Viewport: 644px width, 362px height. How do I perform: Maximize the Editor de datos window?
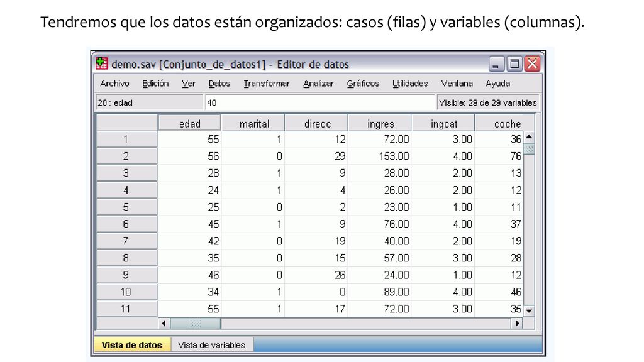[x=514, y=64]
